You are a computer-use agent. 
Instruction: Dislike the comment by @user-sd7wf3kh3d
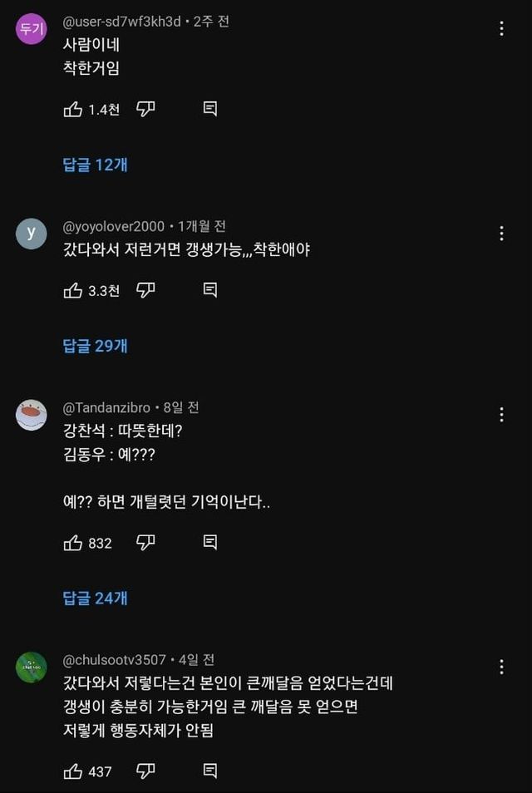click(x=145, y=109)
